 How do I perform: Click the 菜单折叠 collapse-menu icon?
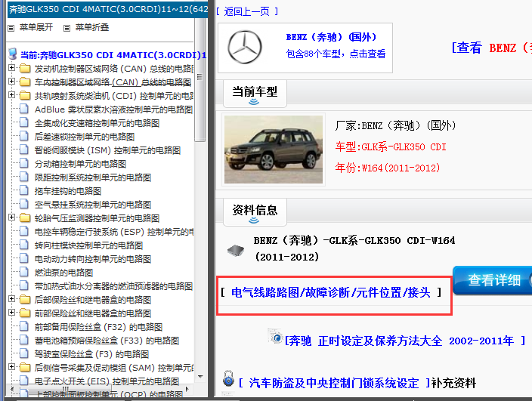pyautogui.click(x=66, y=28)
